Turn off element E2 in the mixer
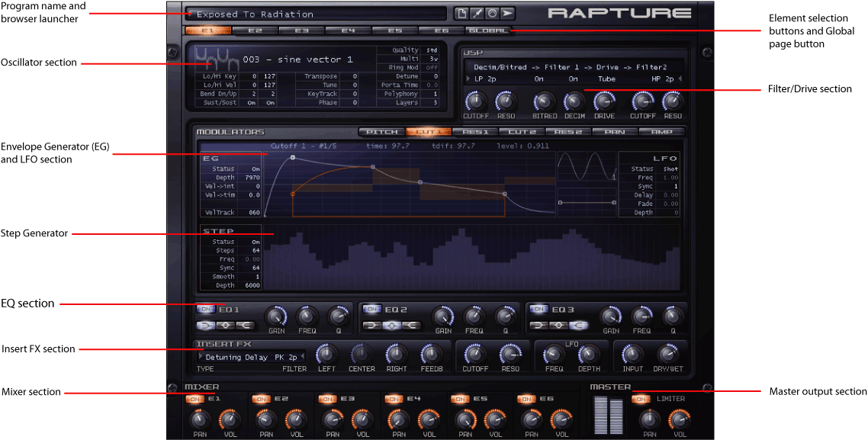 pyautogui.click(x=261, y=399)
